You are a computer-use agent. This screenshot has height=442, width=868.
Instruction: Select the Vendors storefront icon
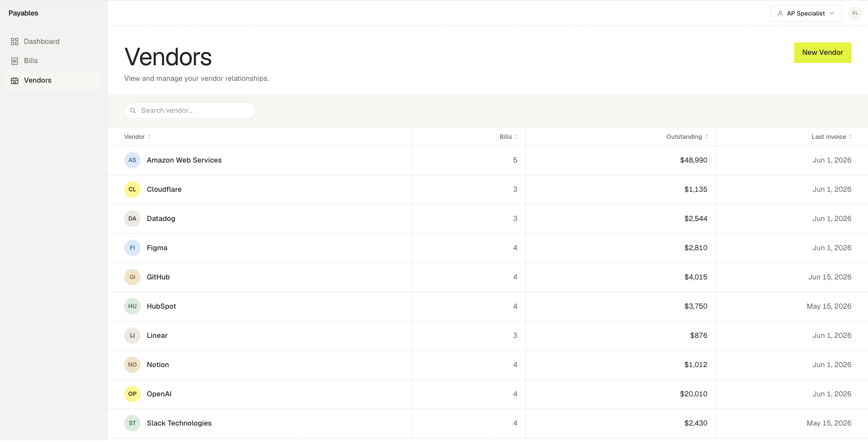(x=15, y=80)
